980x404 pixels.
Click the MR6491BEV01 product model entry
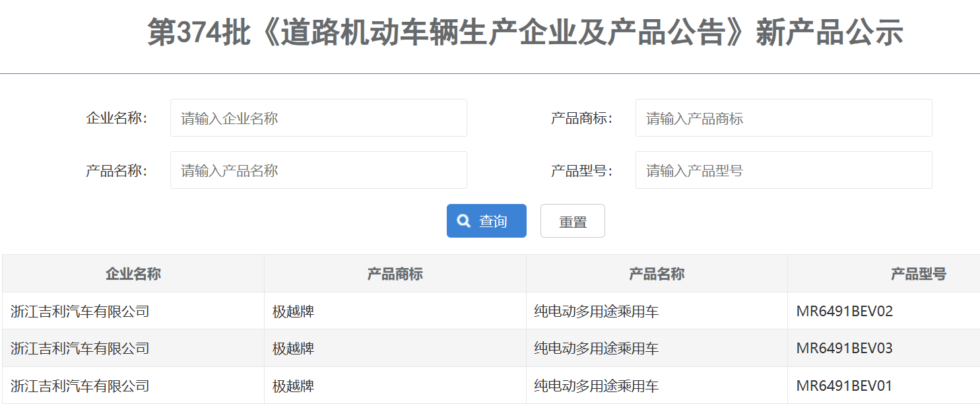(x=844, y=386)
